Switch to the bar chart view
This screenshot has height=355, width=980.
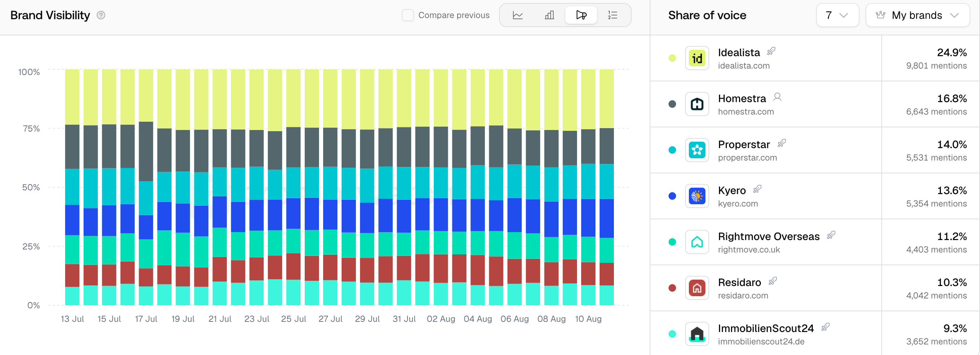[x=550, y=15]
